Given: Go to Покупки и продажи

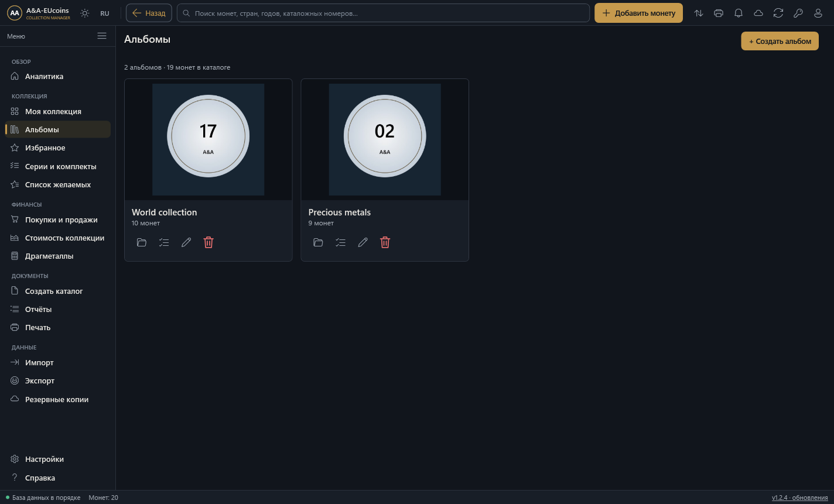Looking at the screenshot, I should tap(58, 220).
